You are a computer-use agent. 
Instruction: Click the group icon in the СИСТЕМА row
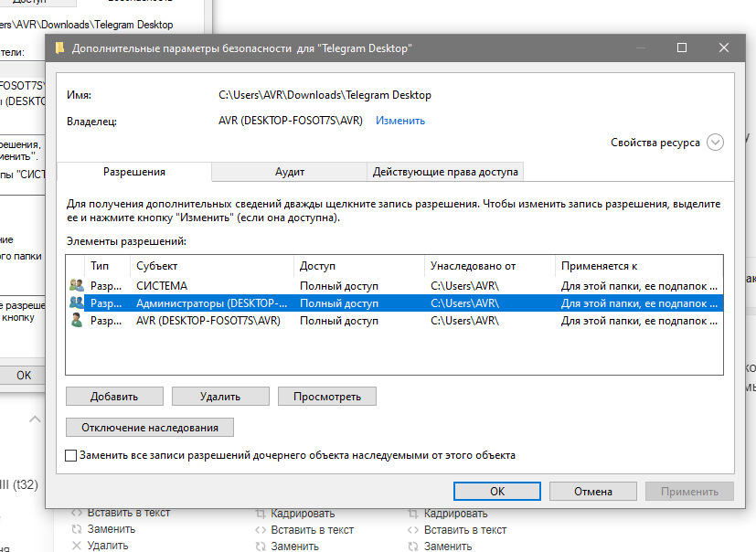pos(76,285)
